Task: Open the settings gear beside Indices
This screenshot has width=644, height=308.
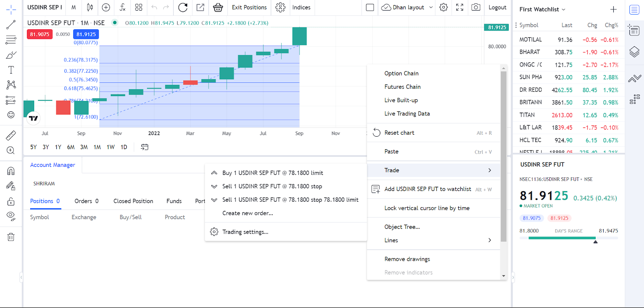Action: [281, 7]
